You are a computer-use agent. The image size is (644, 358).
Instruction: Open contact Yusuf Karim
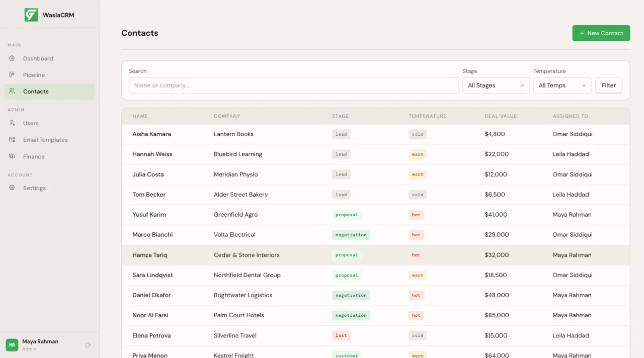(149, 215)
